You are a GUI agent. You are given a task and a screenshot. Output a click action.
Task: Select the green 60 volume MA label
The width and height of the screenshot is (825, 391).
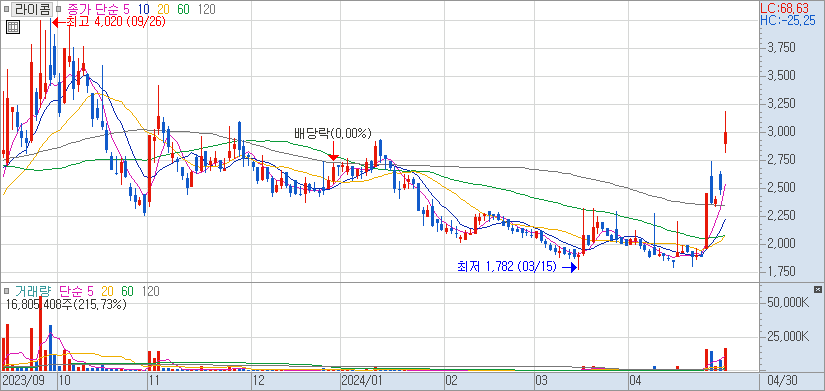(127, 290)
